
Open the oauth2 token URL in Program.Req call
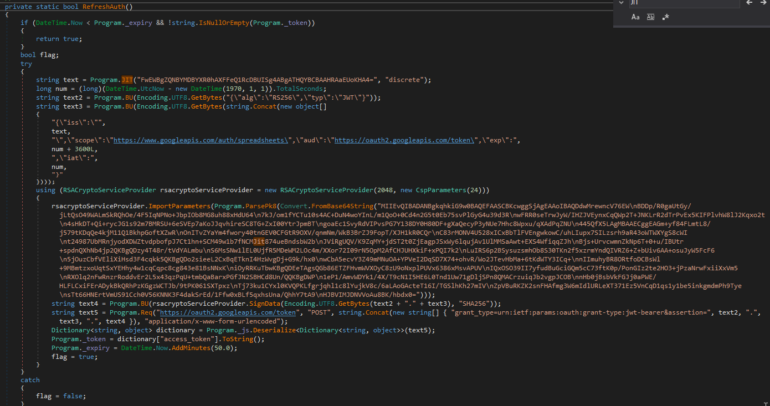tap(228, 312)
